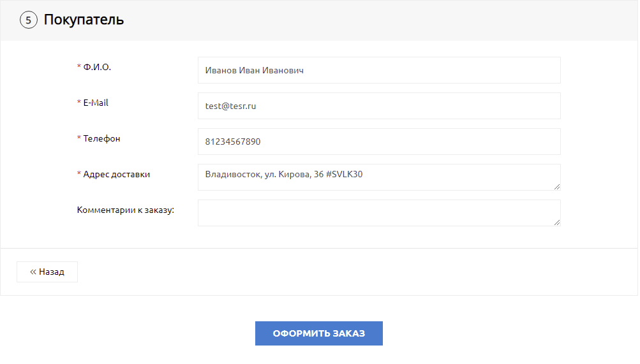Click the required asterisk before Телефон
640x364 pixels.
pos(79,139)
